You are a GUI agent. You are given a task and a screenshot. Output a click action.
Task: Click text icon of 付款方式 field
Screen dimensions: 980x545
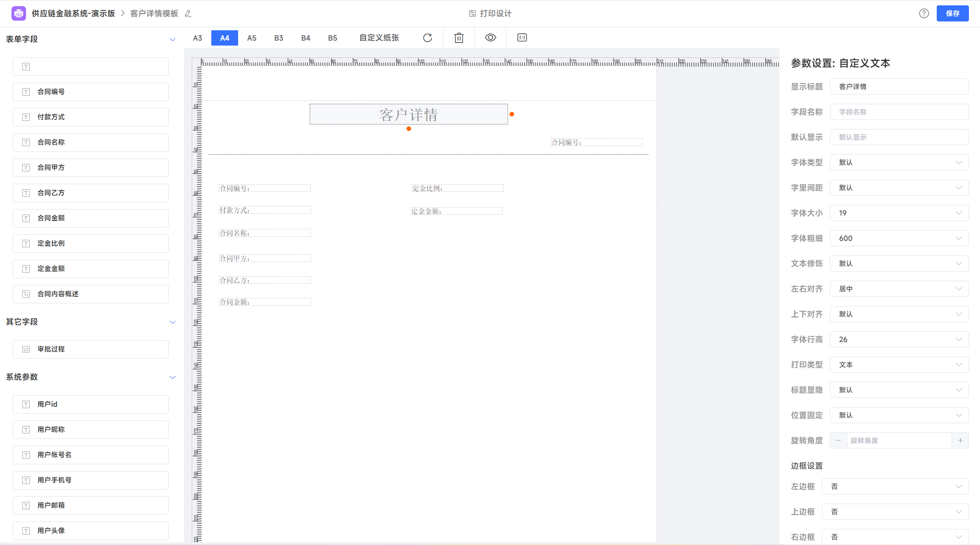[x=26, y=117]
